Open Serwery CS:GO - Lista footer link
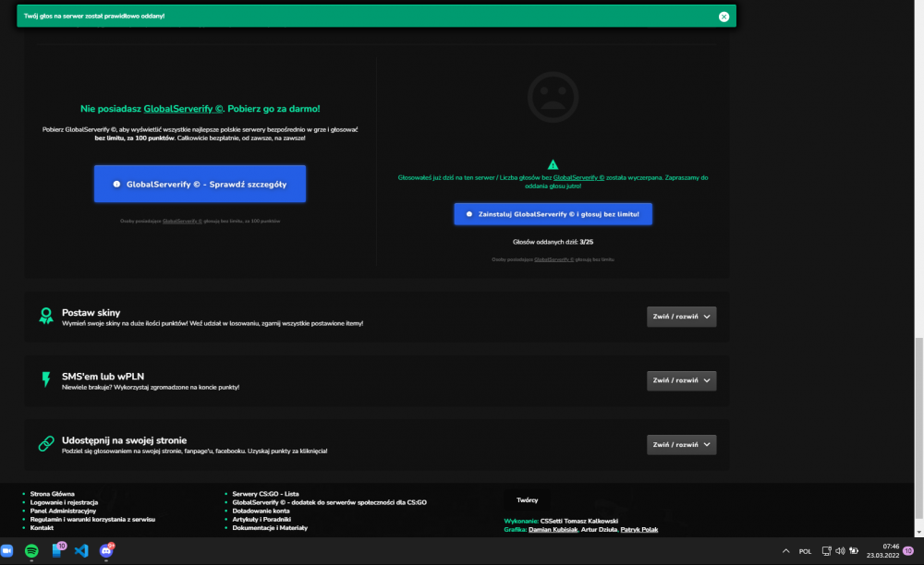Image resolution: width=924 pixels, height=565 pixels. (265, 495)
